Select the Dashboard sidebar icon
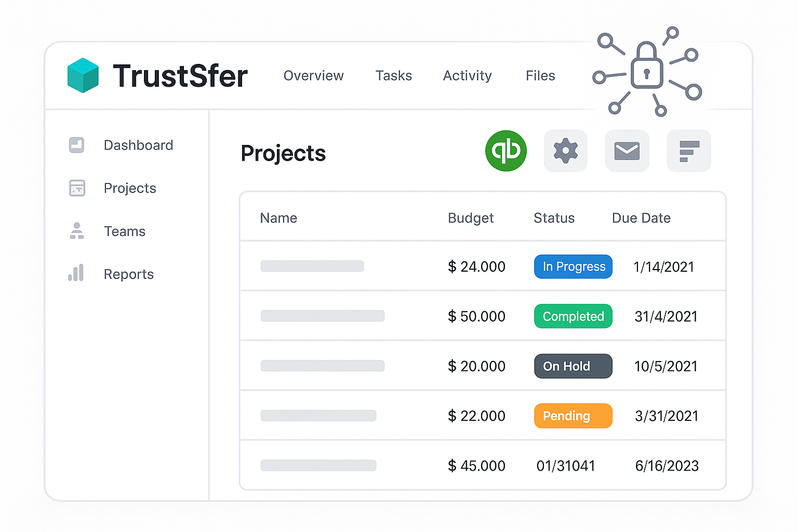Viewport: 798px width, 532px height. click(x=77, y=145)
